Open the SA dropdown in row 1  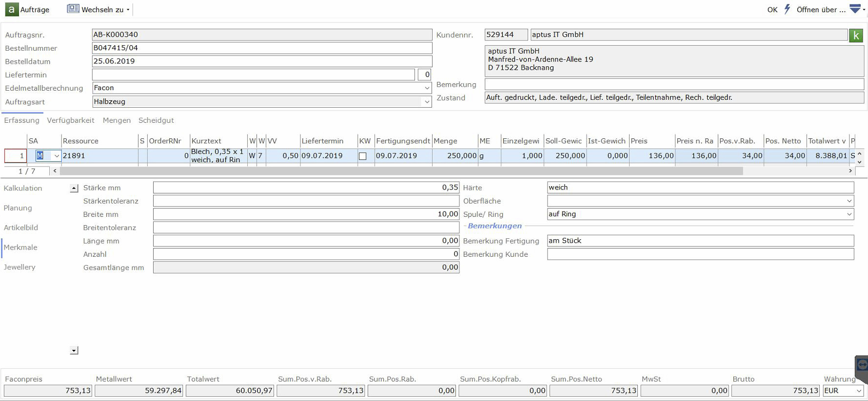(x=57, y=156)
